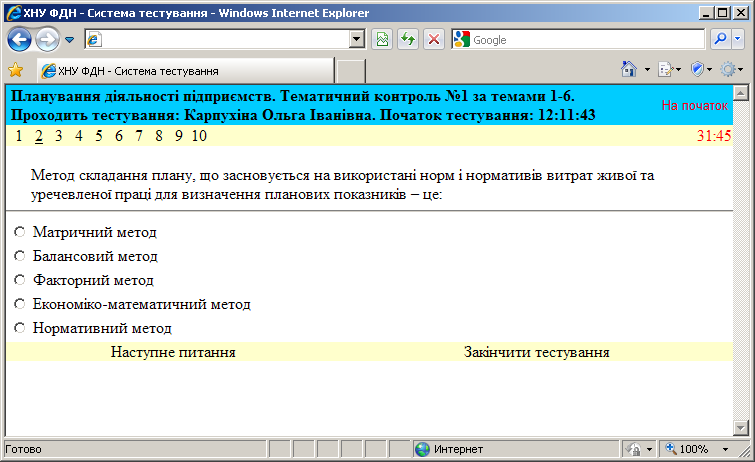Open the recent pages dropdown arrow

(69, 40)
